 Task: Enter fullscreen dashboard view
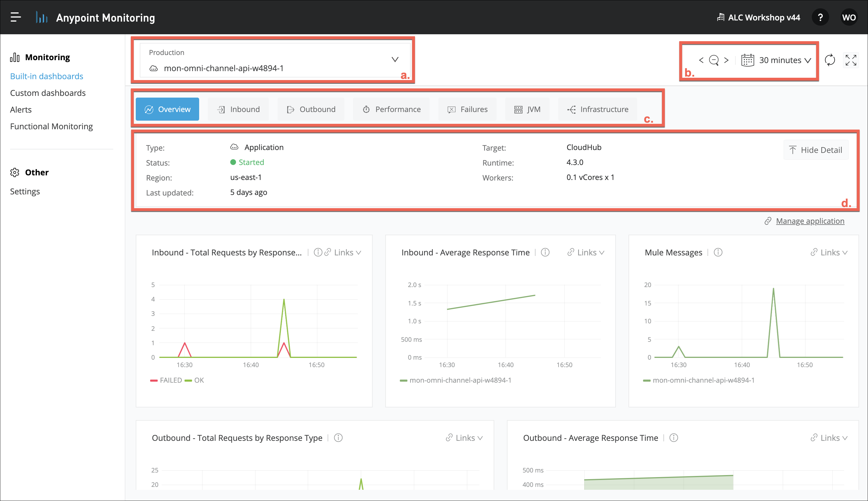pos(851,60)
